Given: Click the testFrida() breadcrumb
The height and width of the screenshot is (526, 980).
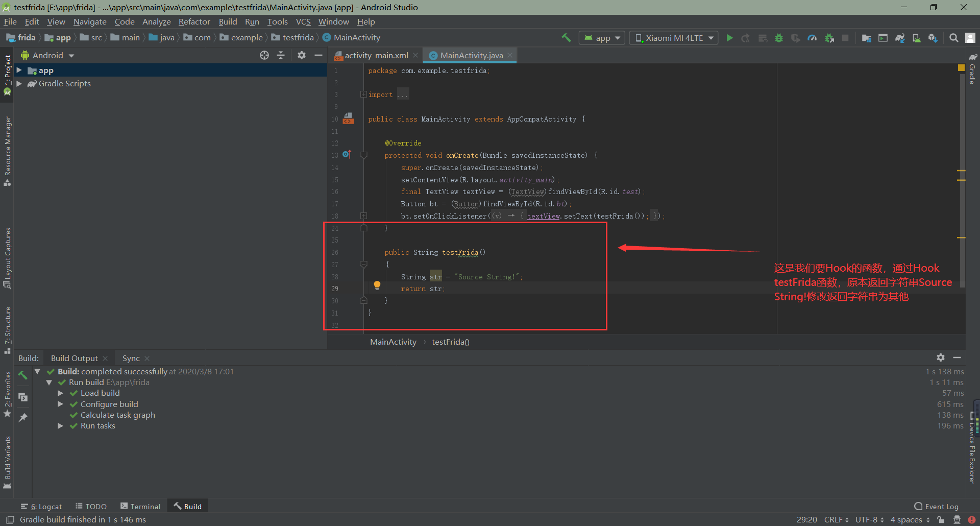Looking at the screenshot, I should click(x=450, y=342).
